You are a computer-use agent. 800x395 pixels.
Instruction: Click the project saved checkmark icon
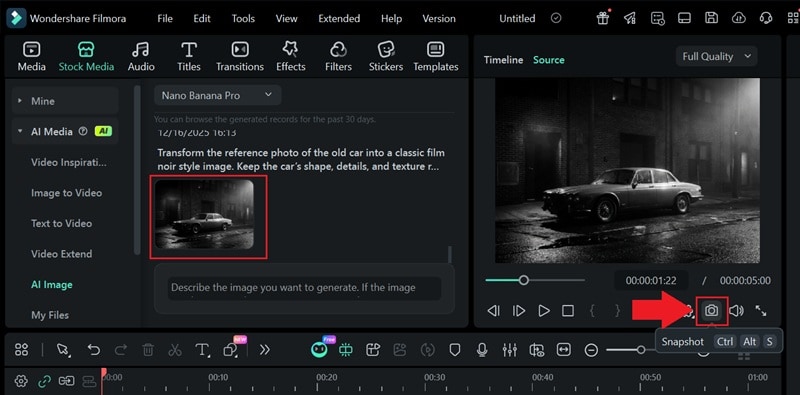tap(556, 18)
